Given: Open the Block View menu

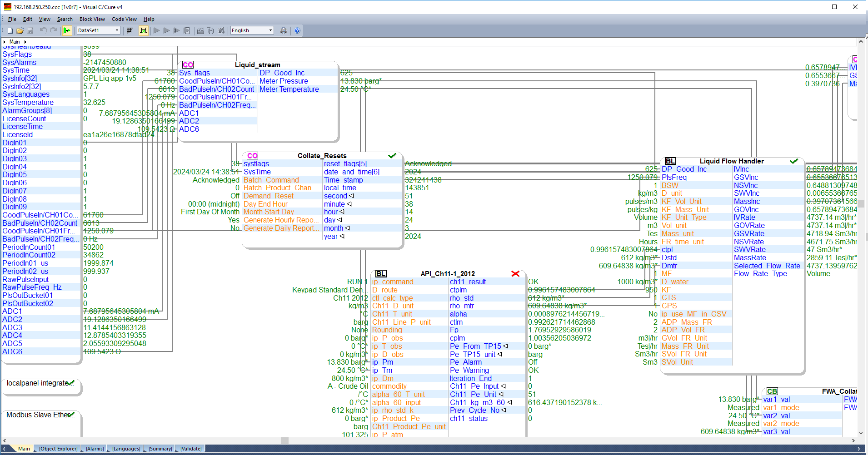Looking at the screenshot, I should coord(92,19).
